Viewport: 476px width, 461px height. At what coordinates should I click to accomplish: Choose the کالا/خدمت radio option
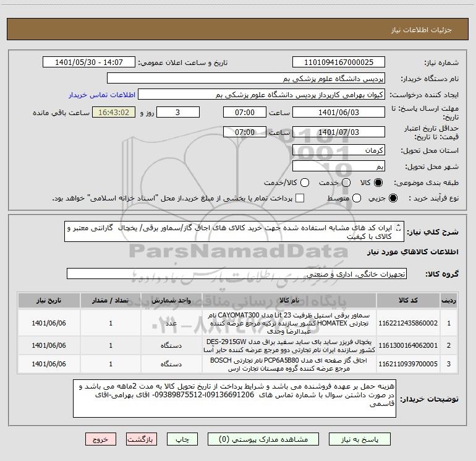click(305, 183)
